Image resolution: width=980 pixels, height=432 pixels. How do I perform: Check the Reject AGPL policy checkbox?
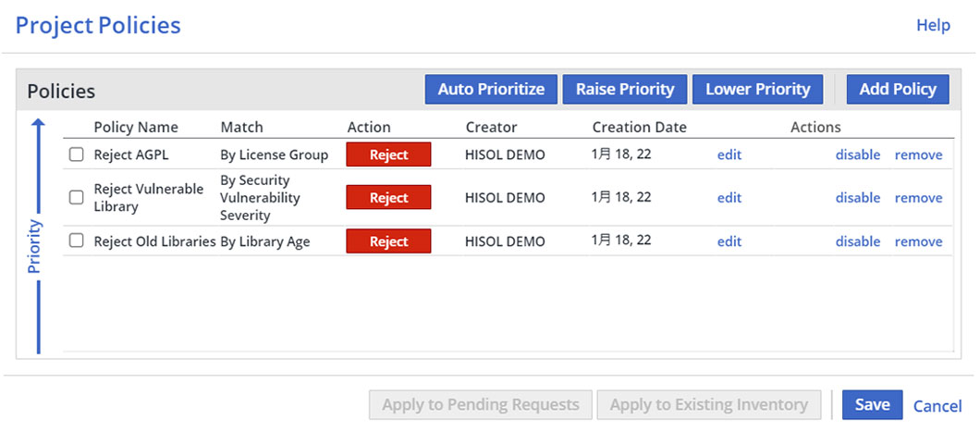(x=77, y=155)
